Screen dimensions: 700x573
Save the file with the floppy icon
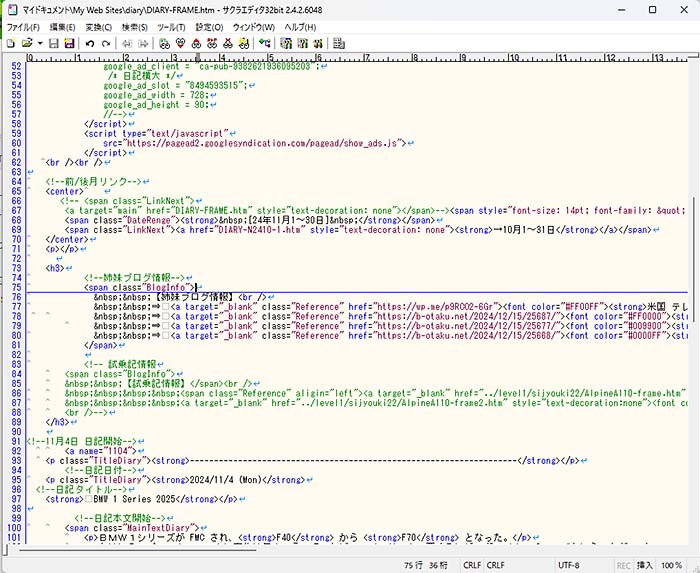click(54, 43)
